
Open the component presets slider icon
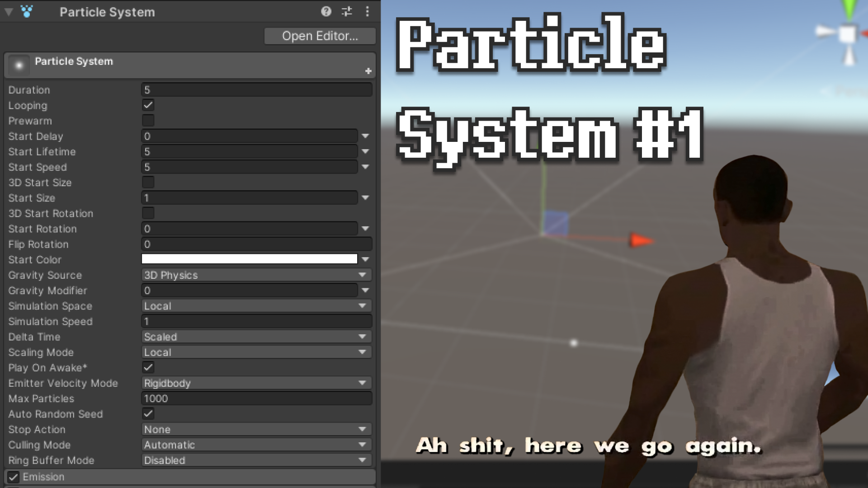click(347, 12)
